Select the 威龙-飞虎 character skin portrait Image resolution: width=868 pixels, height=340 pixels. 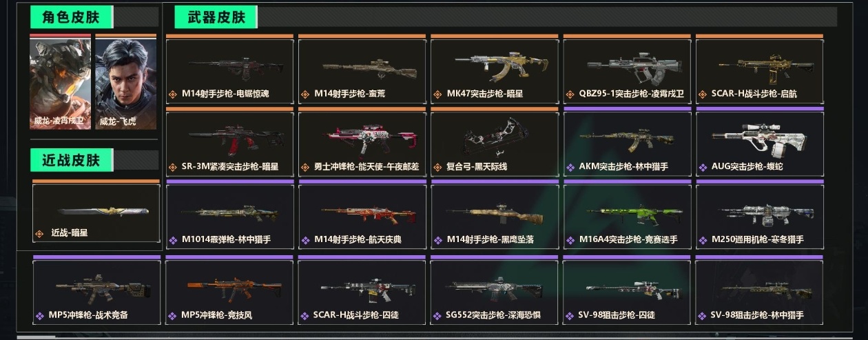[125, 83]
